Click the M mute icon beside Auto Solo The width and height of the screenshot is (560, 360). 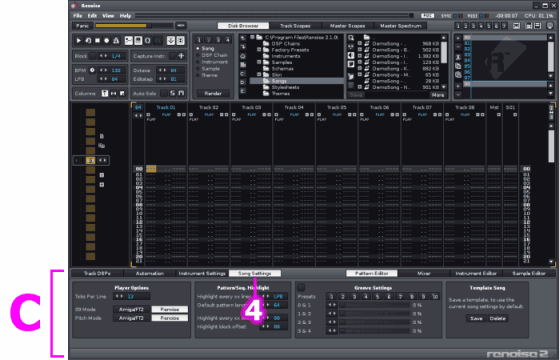[181, 93]
